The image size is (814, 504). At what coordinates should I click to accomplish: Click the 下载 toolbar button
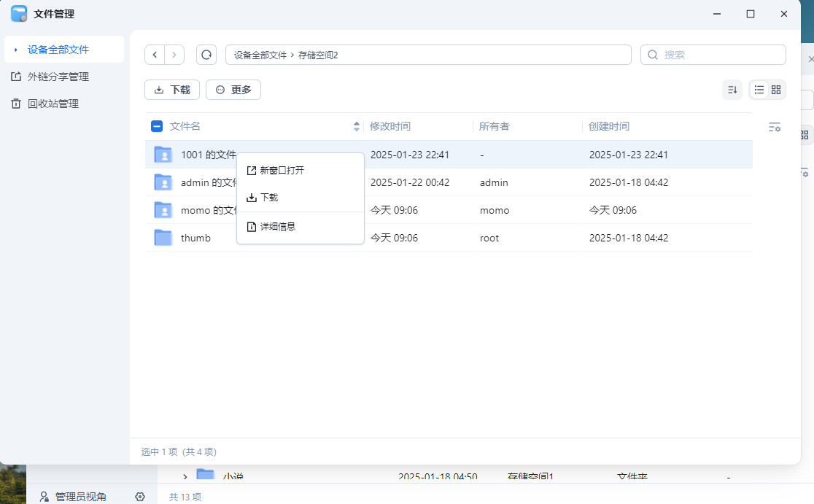tap(172, 90)
